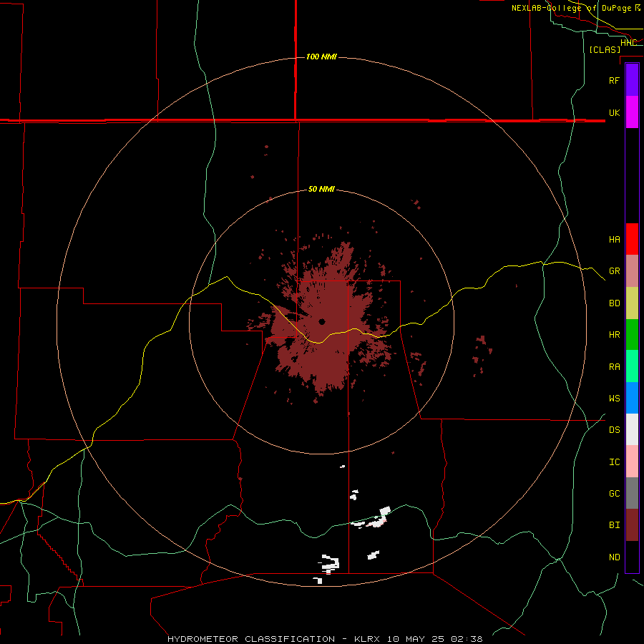Click the IC legend label
The image size is (644, 644).
pos(614,462)
